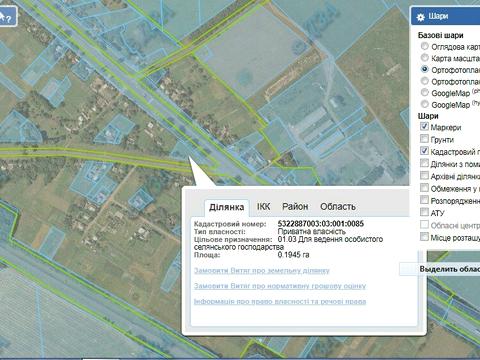Open the Район tab
Viewport: 480px width, 360px height.
point(295,207)
